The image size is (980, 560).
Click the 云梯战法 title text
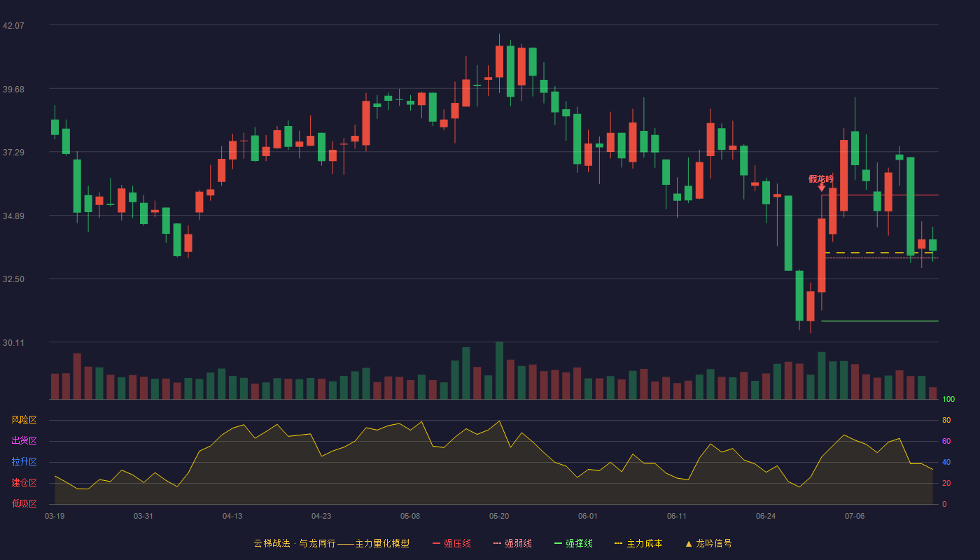(272, 543)
